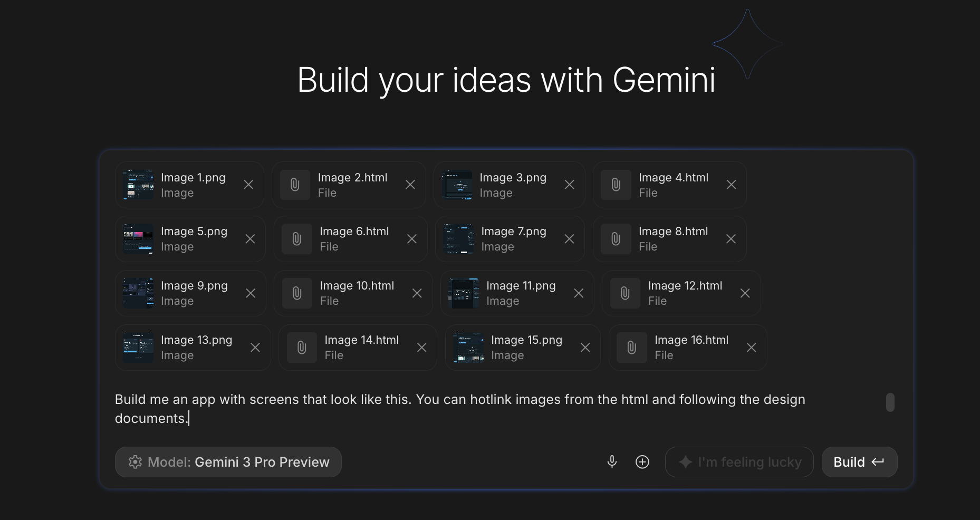Click the microphone icon
980x520 pixels.
tap(612, 461)
